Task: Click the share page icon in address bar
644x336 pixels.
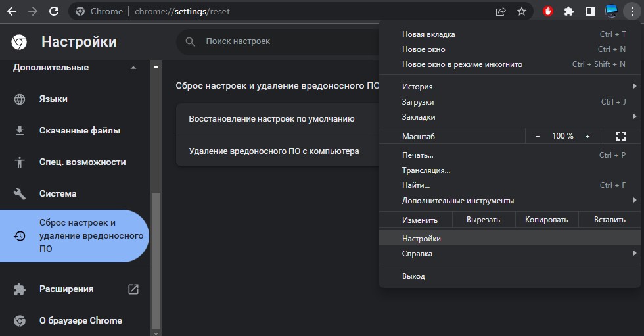Action: coord(501,11)
